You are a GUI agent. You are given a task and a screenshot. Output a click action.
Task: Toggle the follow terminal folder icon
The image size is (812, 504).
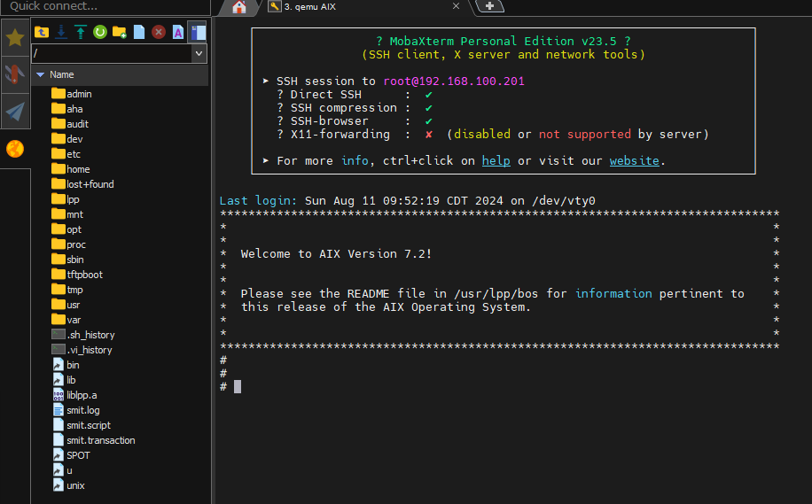(x=198, y=32)
